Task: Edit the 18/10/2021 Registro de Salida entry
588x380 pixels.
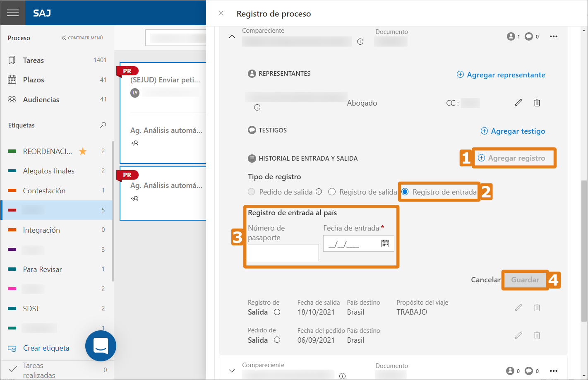Action: [x=518, y=308]
